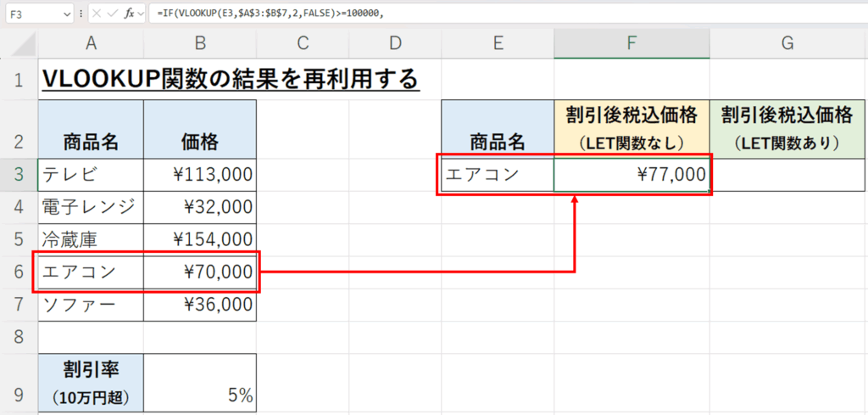Select row 9 header
The image size is (868, 415).
pyautogui.click(x=18, y=384)
